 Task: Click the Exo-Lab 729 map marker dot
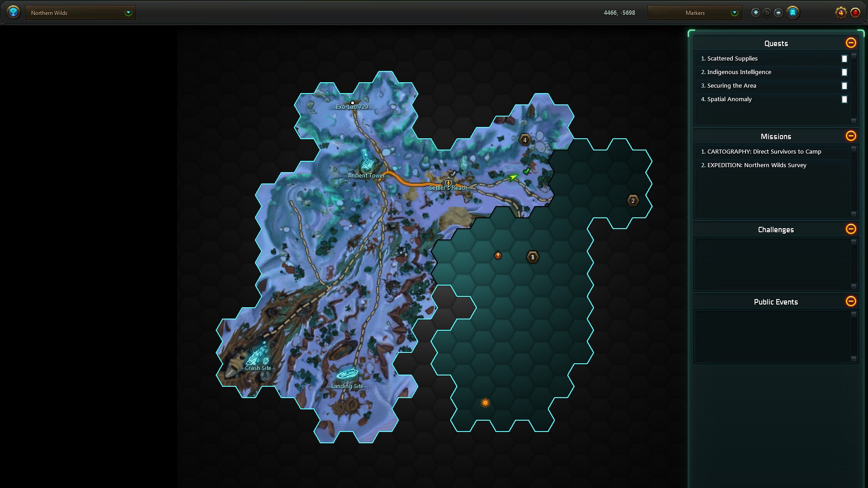point(353,103)
